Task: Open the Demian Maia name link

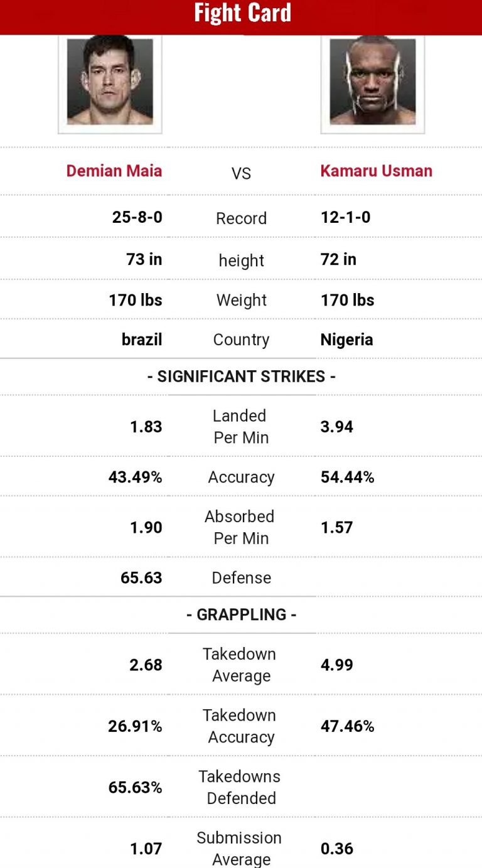Action: [114, 171]
